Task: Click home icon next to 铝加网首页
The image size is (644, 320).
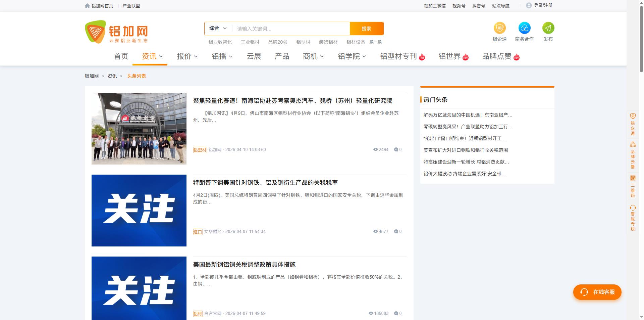Action: (88, 6)
